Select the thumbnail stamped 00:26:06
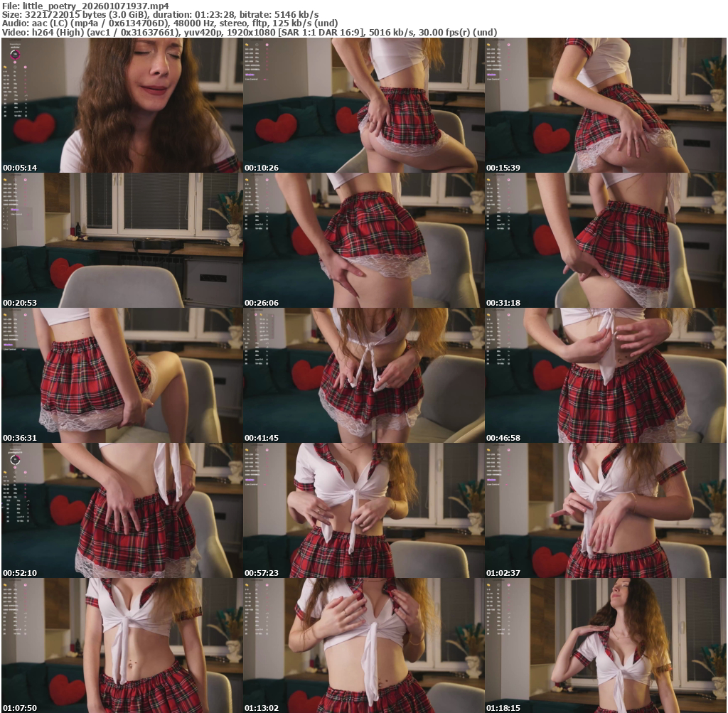 click(x=363, y=240)
